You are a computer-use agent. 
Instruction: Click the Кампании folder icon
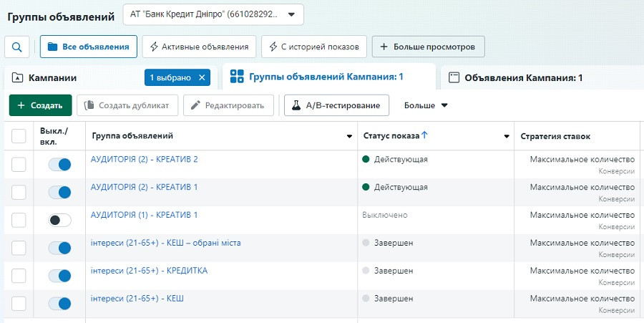click(x=17, y=77)
